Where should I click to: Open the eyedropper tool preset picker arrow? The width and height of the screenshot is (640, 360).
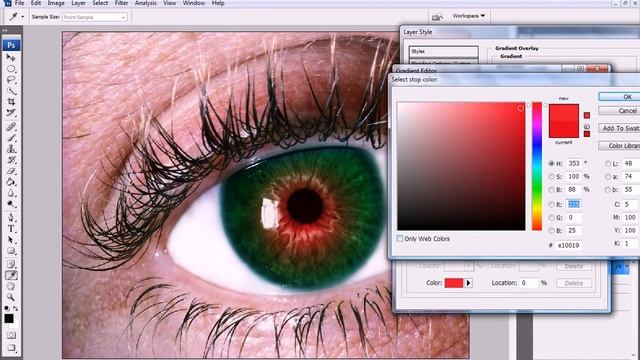22,17
